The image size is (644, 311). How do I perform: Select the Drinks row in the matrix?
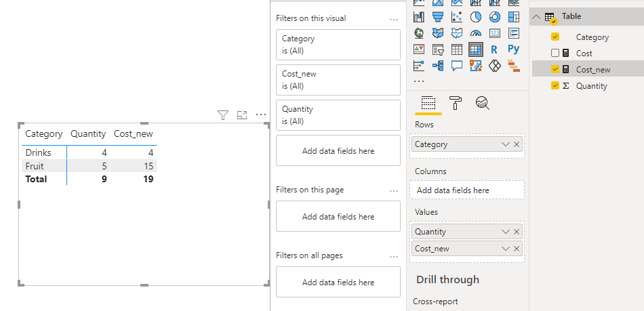(x=38, y=152)
